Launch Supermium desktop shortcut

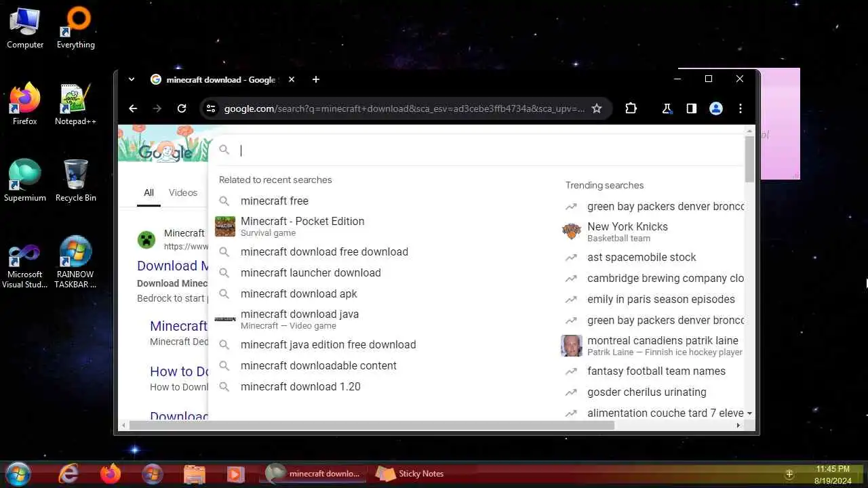pyautogui.click(x=25, y=180)
